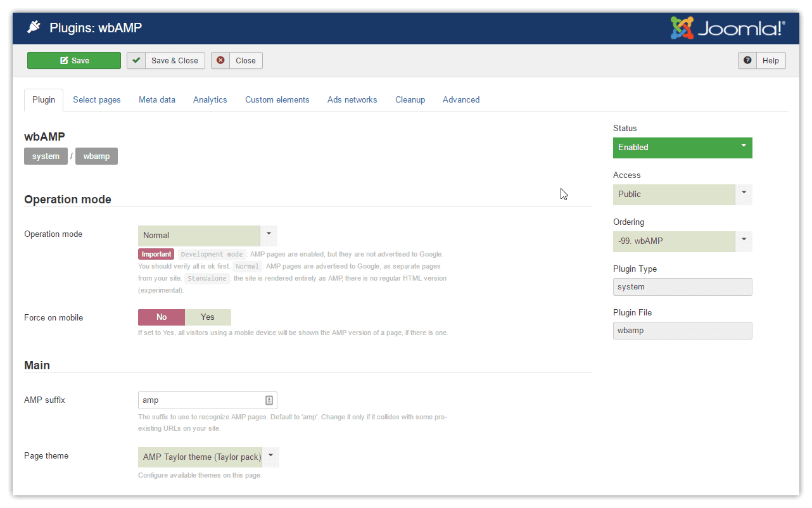Screen dimensions: 812x508
Task: Click the checkmark icon on Save & Close
Action: (x=136, y=61)
